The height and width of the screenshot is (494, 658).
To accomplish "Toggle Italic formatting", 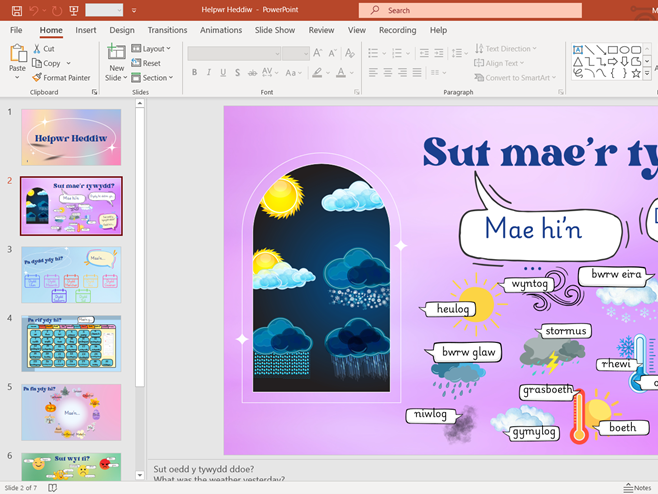I will point(209,73).
